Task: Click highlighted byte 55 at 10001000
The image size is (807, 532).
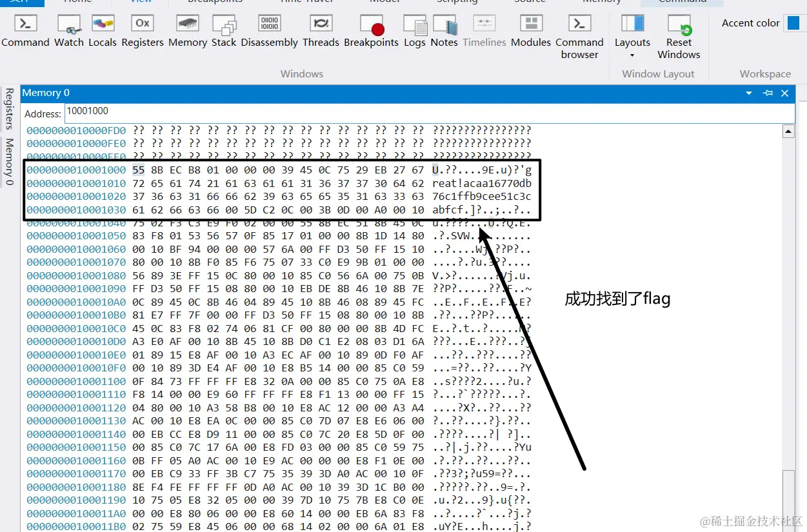Action: point(139,170)
